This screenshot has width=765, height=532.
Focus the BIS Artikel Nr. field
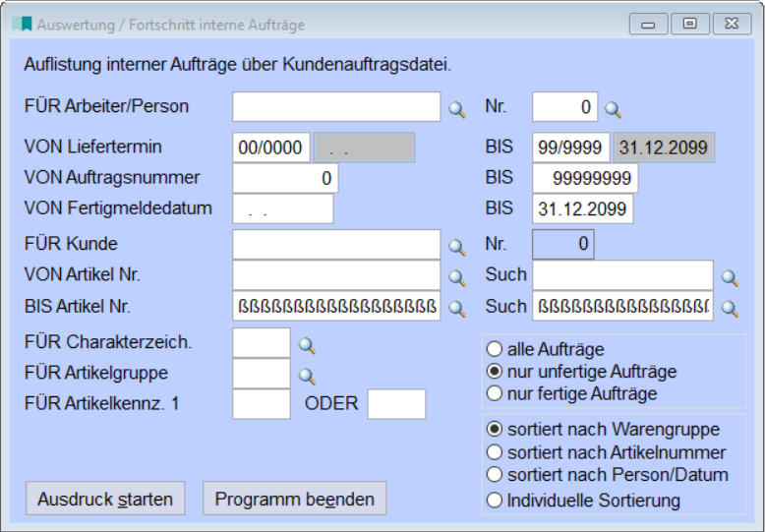[x=336, y=306]
